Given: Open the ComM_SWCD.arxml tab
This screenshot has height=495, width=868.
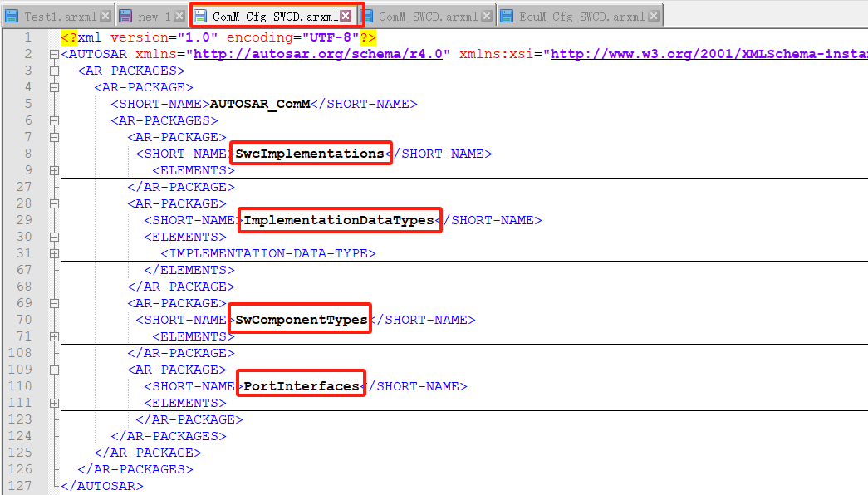Looking at the screenshot, I should tap(428, 17).
